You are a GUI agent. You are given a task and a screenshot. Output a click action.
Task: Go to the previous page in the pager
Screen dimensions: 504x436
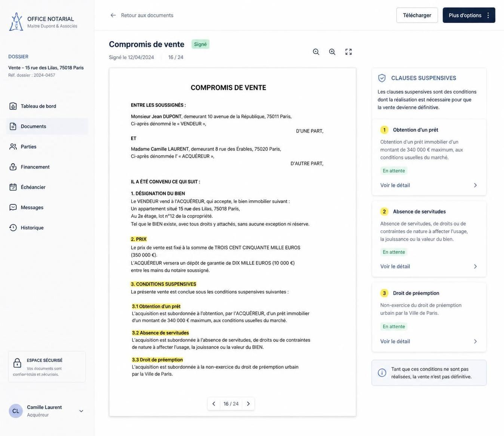click(x=214, y=404)
